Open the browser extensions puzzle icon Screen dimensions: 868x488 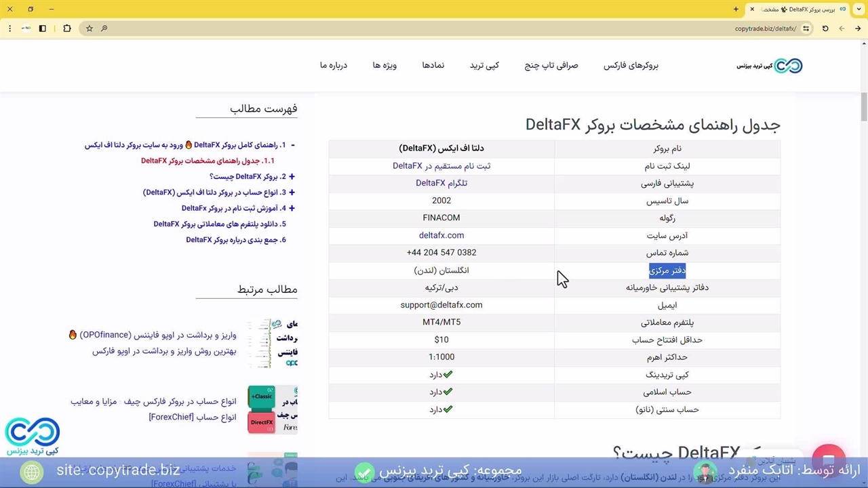pyautogui.click(x=66, y=28)
